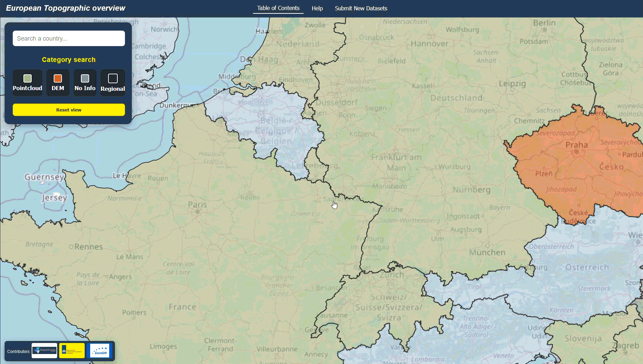643x364 pixels.
Task: Click the gray No Info legend icon
Action: tap(85, 78)
